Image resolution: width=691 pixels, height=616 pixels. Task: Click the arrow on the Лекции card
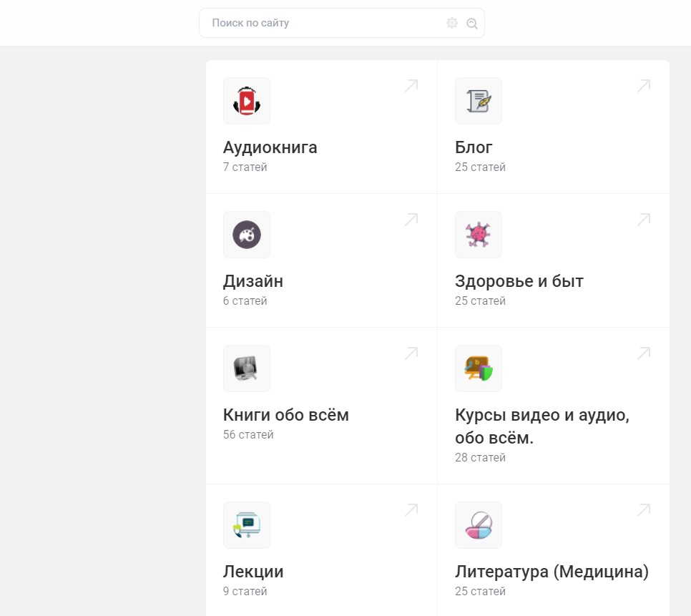point(411,510)
